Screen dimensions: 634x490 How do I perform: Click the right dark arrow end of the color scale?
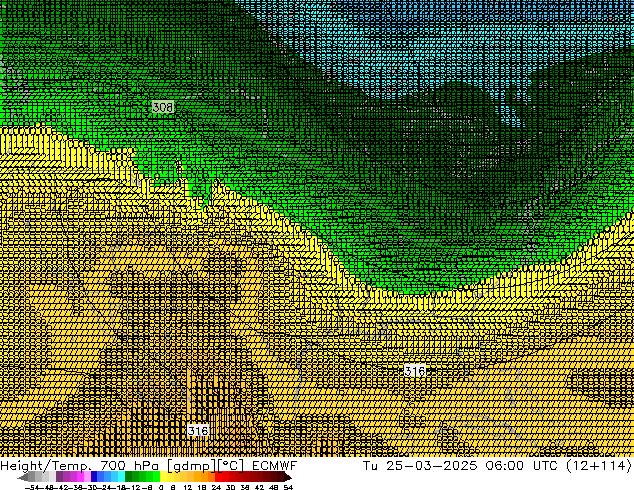(x=287, y=477)
